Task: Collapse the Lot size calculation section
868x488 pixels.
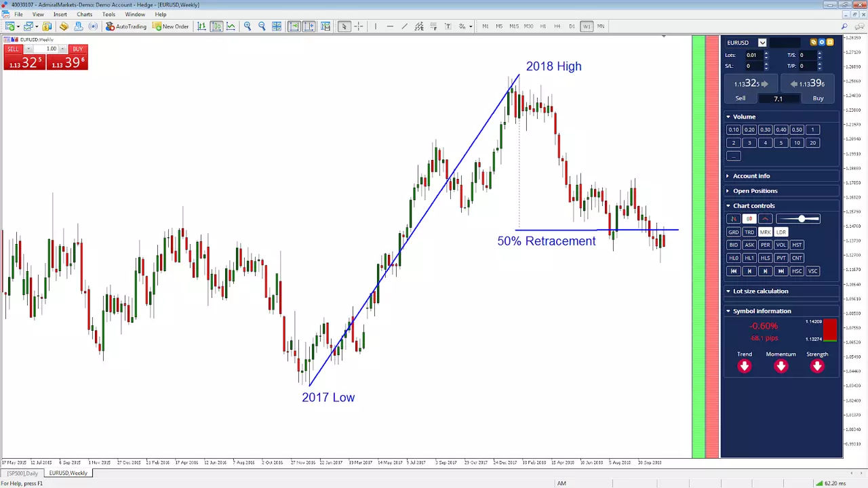Action: (x=728, y=291)
